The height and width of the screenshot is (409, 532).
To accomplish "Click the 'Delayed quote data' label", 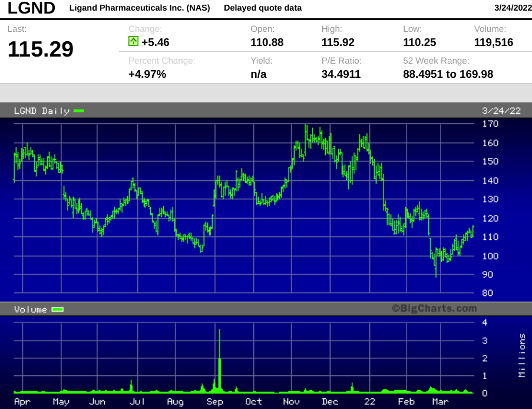I will (263, 8).
